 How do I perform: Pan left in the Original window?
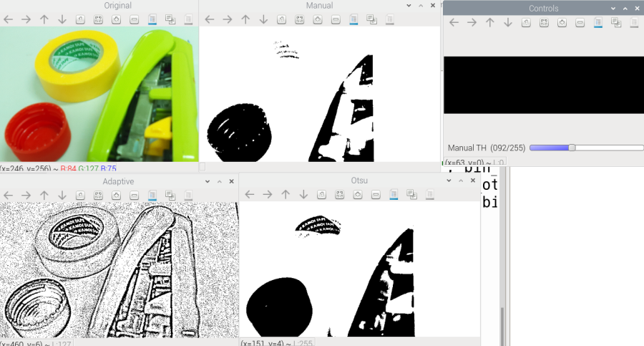9,21
